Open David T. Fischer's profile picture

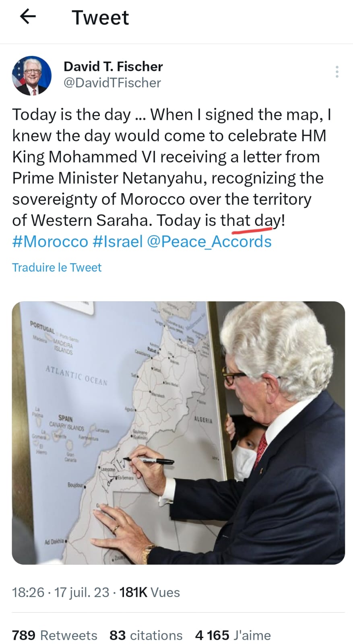(x=32, y=76)
